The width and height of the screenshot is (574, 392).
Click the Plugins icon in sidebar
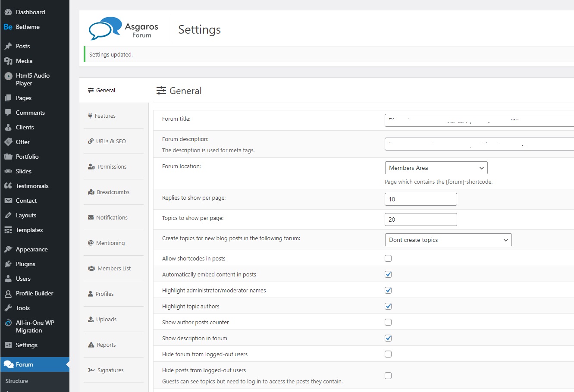click(x=8, y=264)
